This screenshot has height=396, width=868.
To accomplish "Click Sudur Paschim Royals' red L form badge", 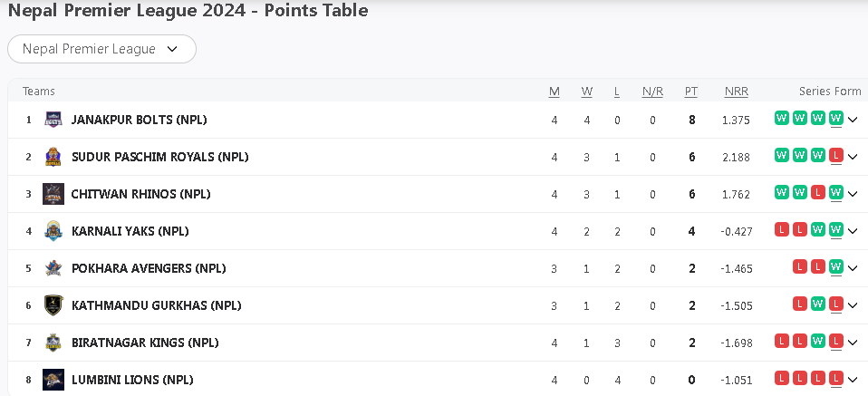I will click(836, 155).
